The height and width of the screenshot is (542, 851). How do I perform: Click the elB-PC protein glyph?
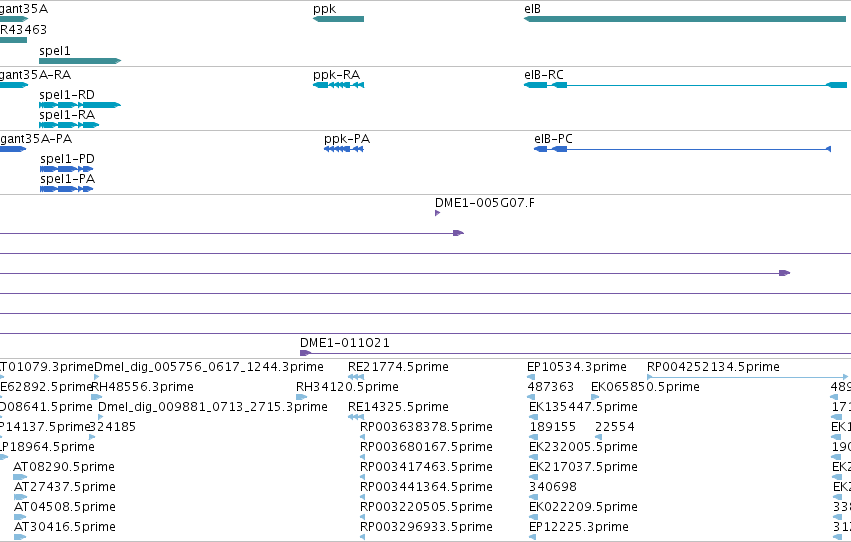(x=682, y=149)
